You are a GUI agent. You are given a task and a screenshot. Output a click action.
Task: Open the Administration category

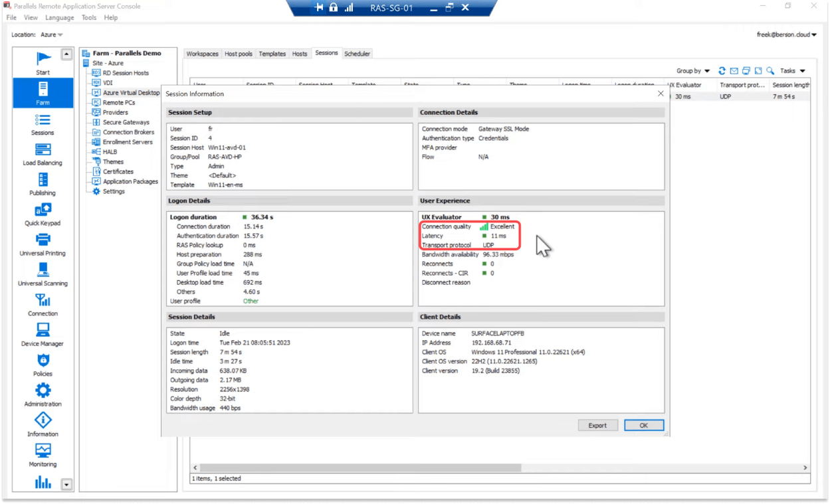(43, 394)
